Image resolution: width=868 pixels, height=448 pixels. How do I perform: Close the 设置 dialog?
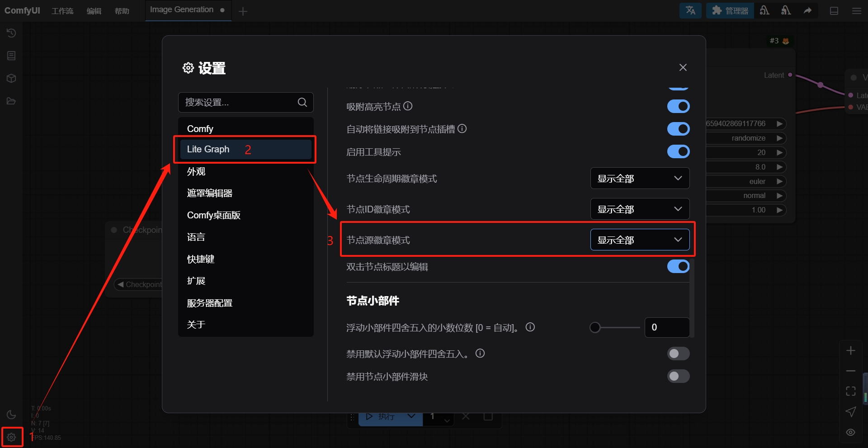click(x=683, y=67)
